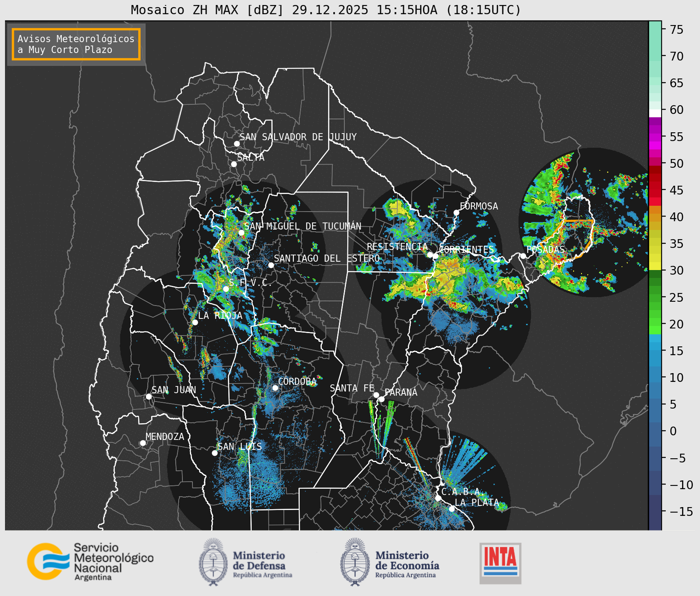Click the red 45 dBZ color band

[655, 190]
